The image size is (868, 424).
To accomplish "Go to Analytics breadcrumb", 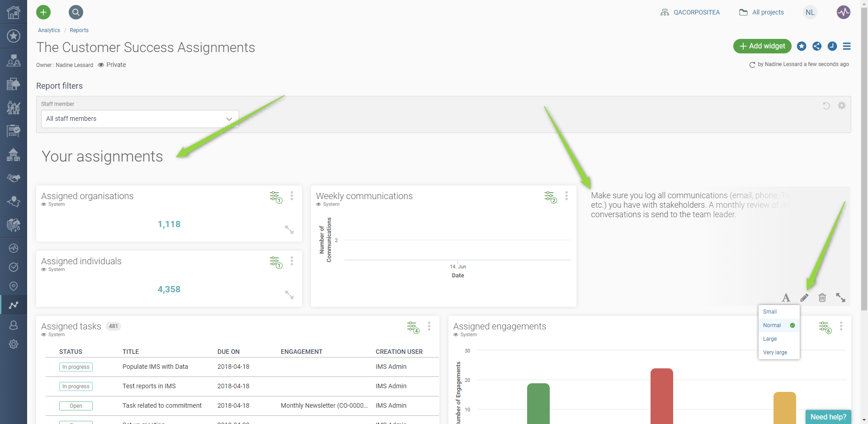I will 49,30.
